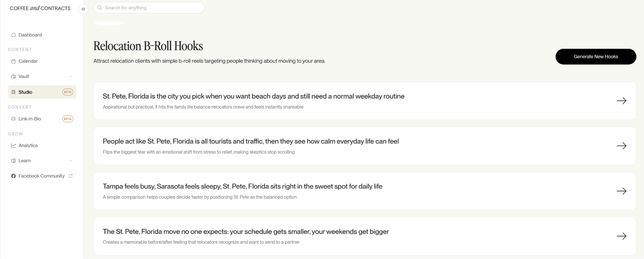This screenshot has height=259, width=644.
Task: Click the Vault icon in sidebar
Action: [x=13, y=76]
